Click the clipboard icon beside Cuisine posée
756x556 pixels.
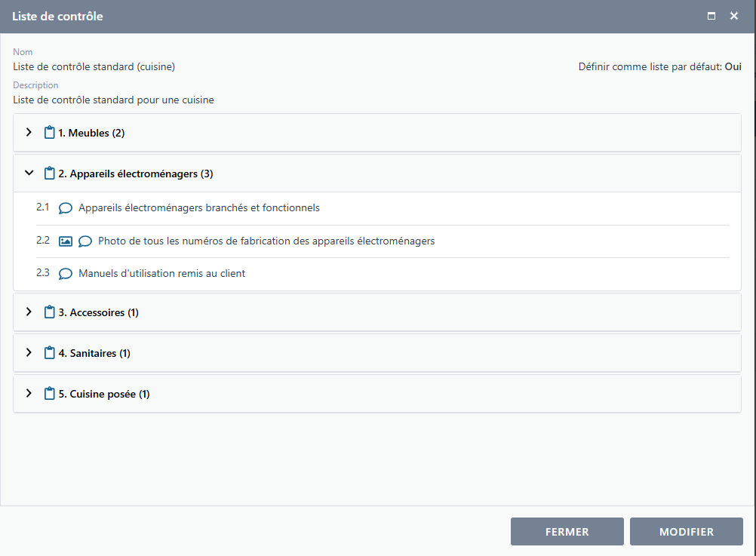pos(50,394)
